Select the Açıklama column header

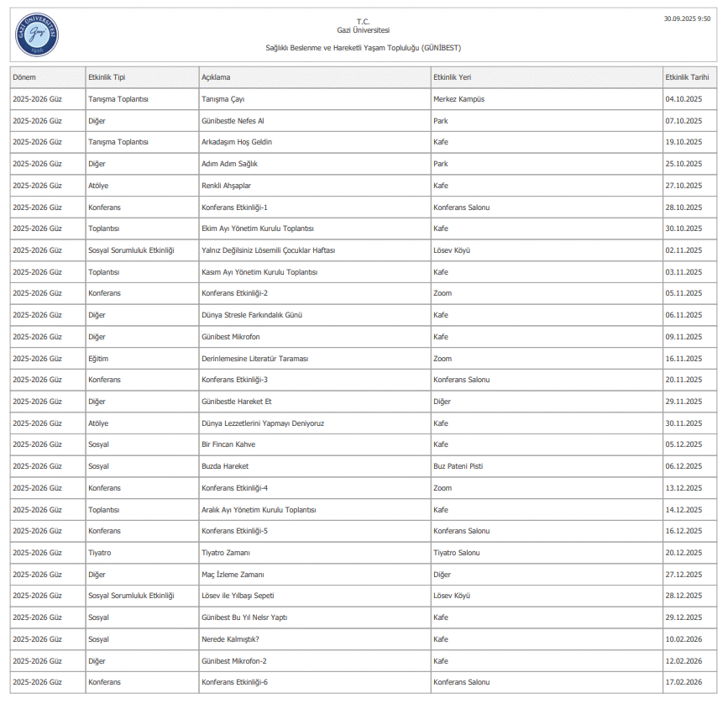click(216, 77)
